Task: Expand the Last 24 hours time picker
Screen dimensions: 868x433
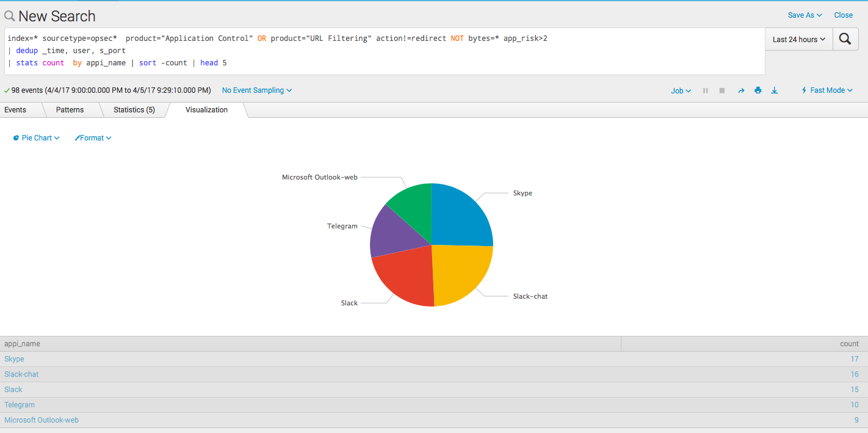Action: [x=799, y=39]
